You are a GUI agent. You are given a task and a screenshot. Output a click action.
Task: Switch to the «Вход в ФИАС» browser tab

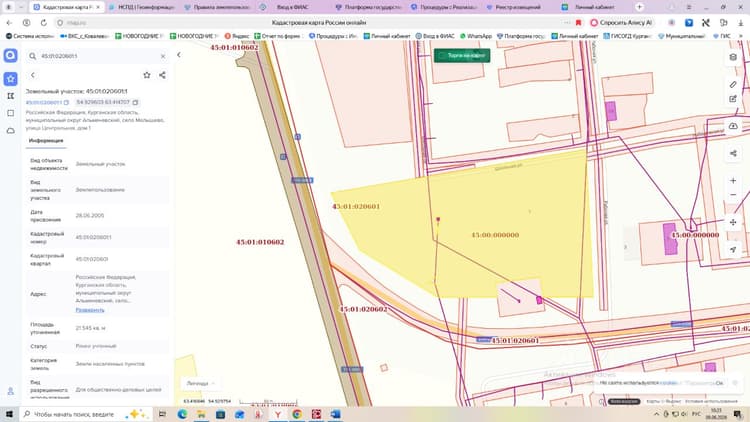(x=287, y=7)
